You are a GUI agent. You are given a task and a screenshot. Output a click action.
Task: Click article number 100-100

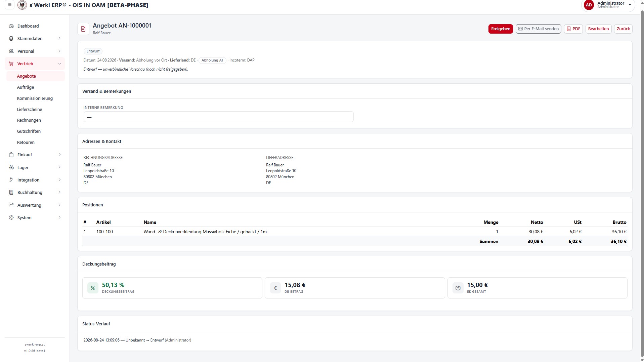pyautogui.click(x=104, y=232)
